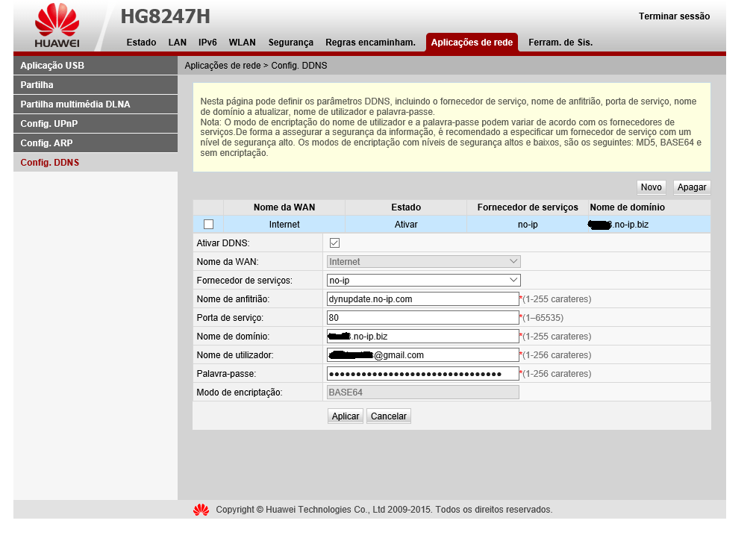Click Aplicar to save DDNS settings
This screenshot has height=544, width=756.
(x=345, y=416)
